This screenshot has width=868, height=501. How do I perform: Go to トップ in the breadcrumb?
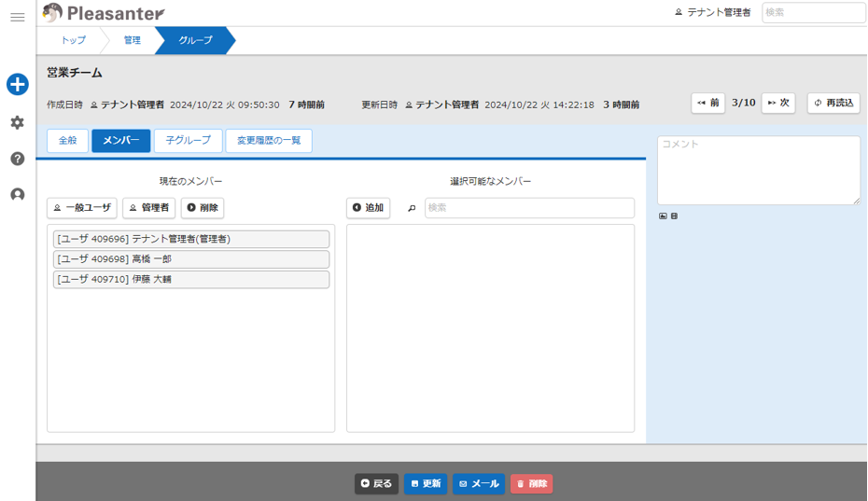(x=73, y=40)
